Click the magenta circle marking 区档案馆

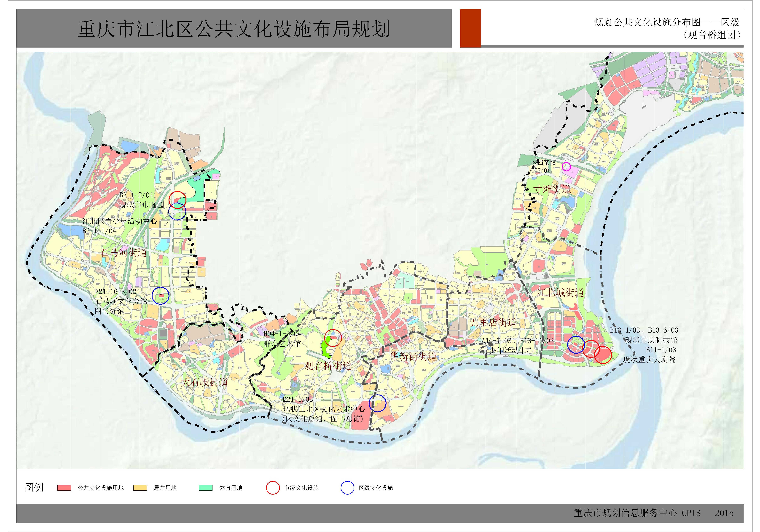(x=566, y=167)
